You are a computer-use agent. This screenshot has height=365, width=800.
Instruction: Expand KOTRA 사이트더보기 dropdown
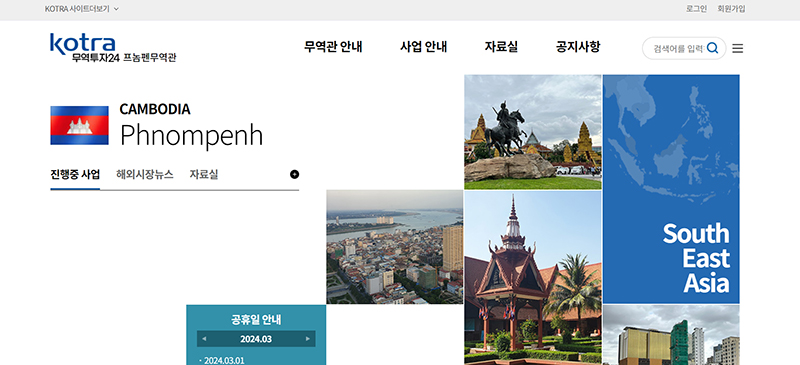(82, 9)
